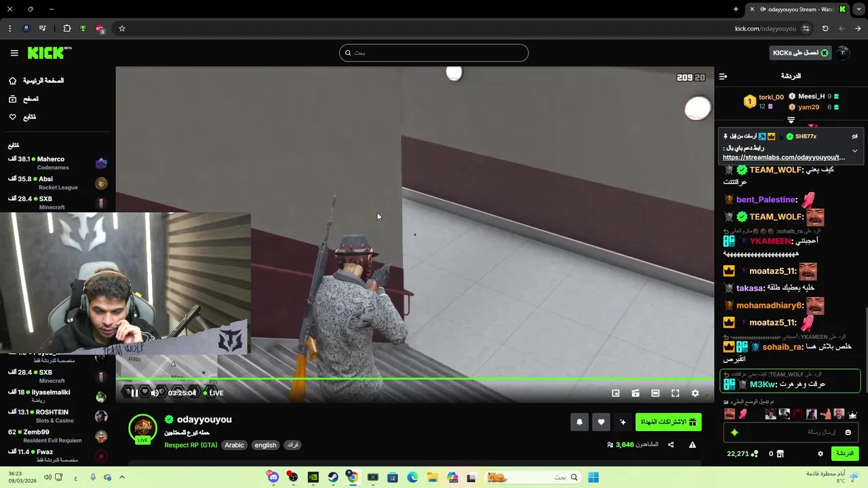Select the english tag
This screenshot has height=488, width=868.
(265, 445)
